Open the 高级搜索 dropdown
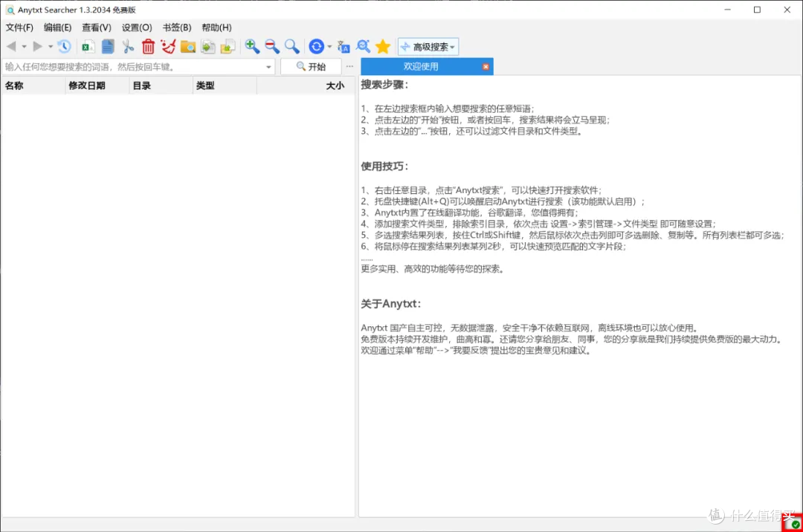Viewport: 803px width, 532px height. [428, 47]
